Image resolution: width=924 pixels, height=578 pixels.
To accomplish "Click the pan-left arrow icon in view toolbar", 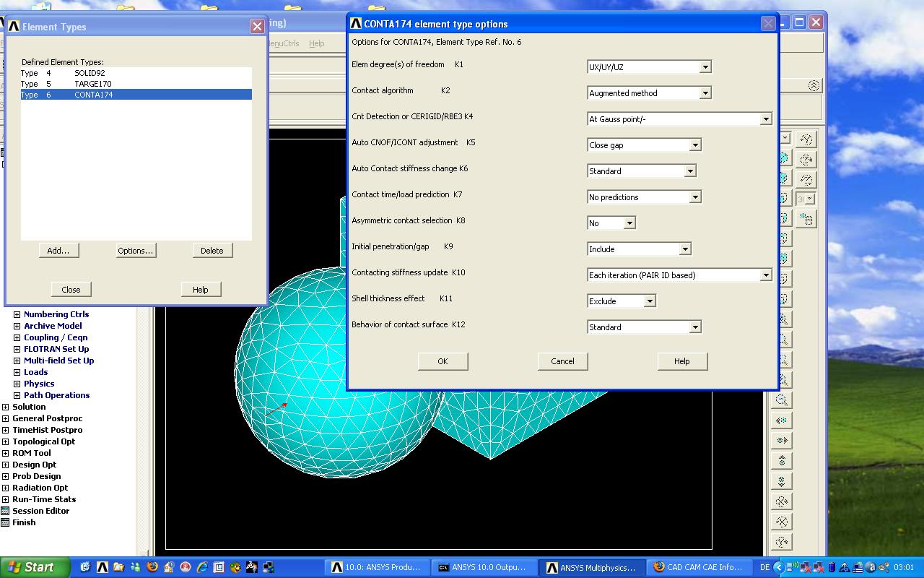I will pos(782,420).
